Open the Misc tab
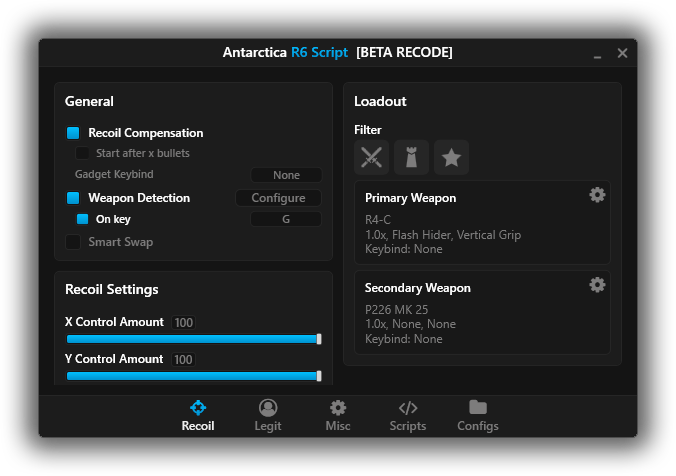Image resolution: width=676 pixels, height=476 pixels. [338, 415]
